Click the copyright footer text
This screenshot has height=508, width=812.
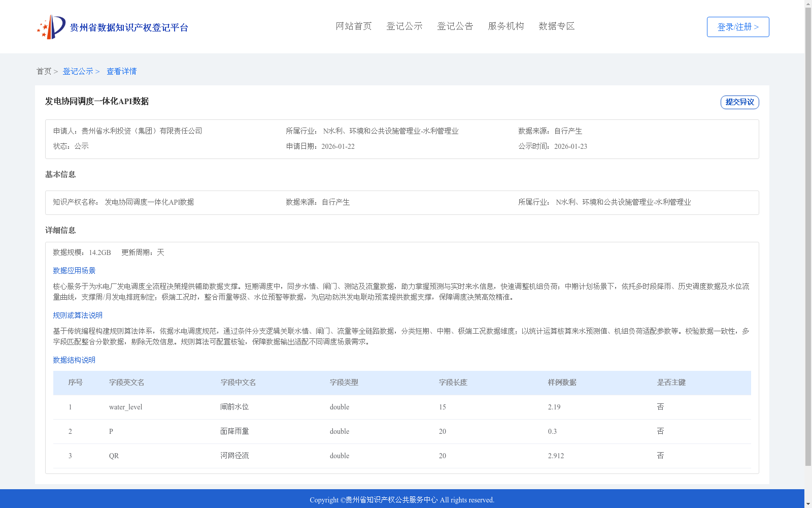[x=402, y=500]
